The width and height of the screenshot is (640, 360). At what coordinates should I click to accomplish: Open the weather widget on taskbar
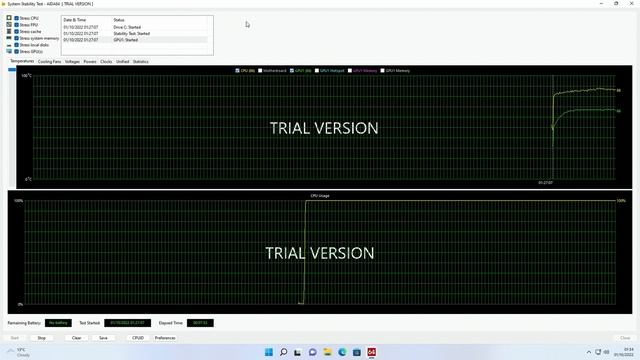(19, 352)
